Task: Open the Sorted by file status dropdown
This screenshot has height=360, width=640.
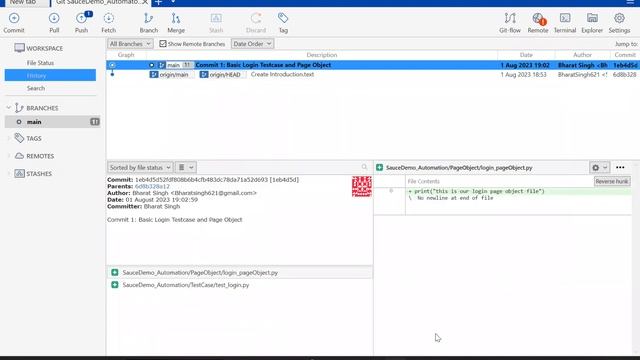Action: (140, 167)
